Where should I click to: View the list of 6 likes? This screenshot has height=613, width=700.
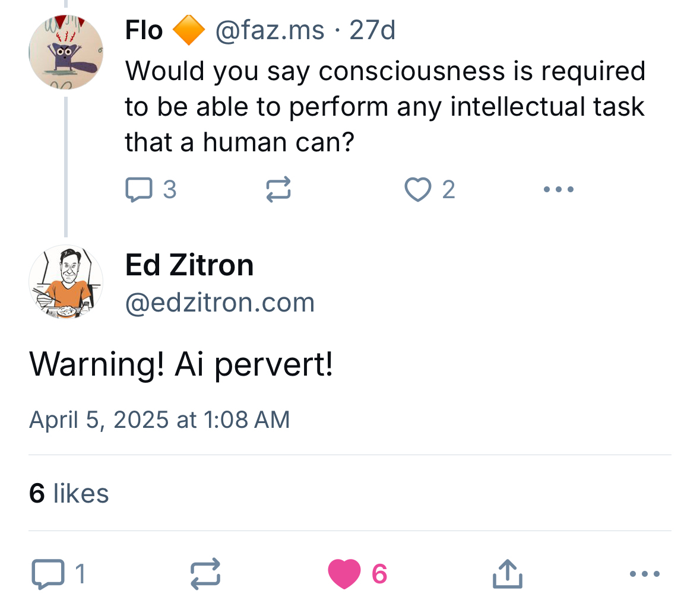(69, 493)
